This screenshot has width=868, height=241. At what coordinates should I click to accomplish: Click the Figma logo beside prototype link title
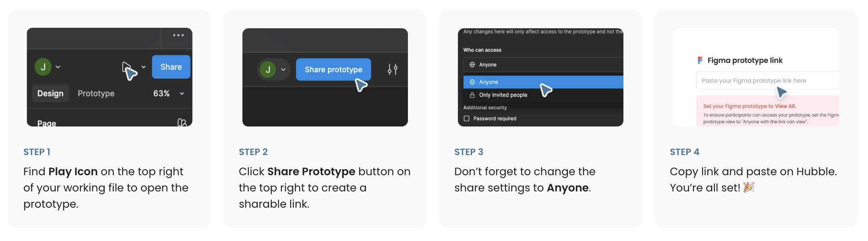(x=700, y=60)
